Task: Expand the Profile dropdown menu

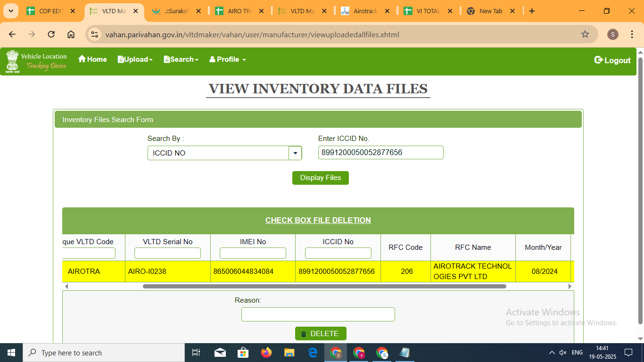Action: click(x=228, y=59)
